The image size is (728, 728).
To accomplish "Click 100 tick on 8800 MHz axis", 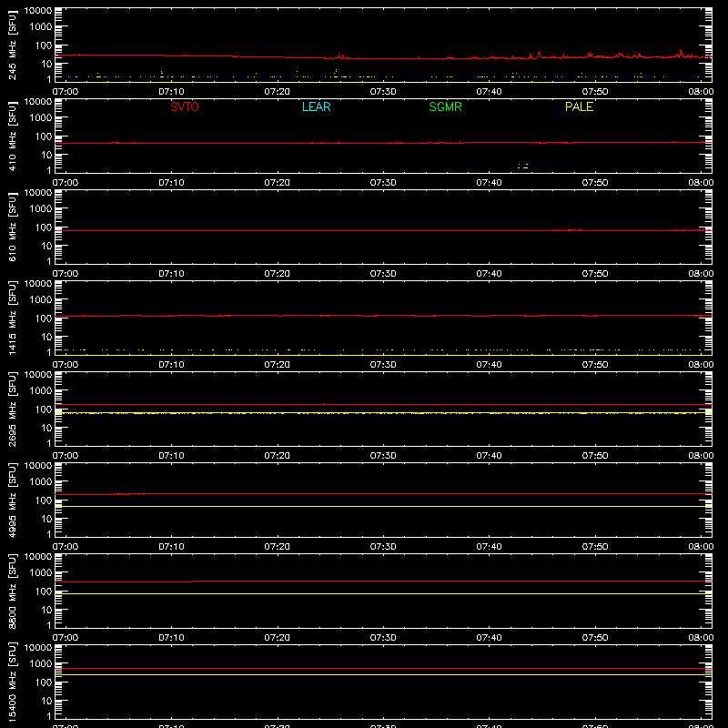I will 44,591.
